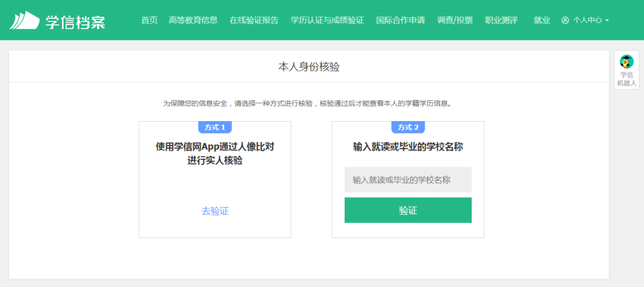This screenshot has width=644, height=287.
Task: Go to the 就业 section
Action: [541, 20]
